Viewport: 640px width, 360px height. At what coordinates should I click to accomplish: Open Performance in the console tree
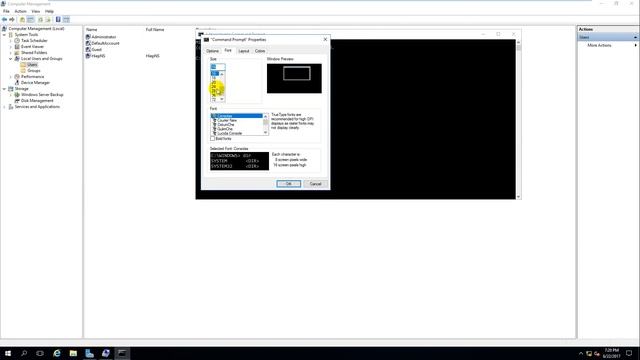[32, 76]
